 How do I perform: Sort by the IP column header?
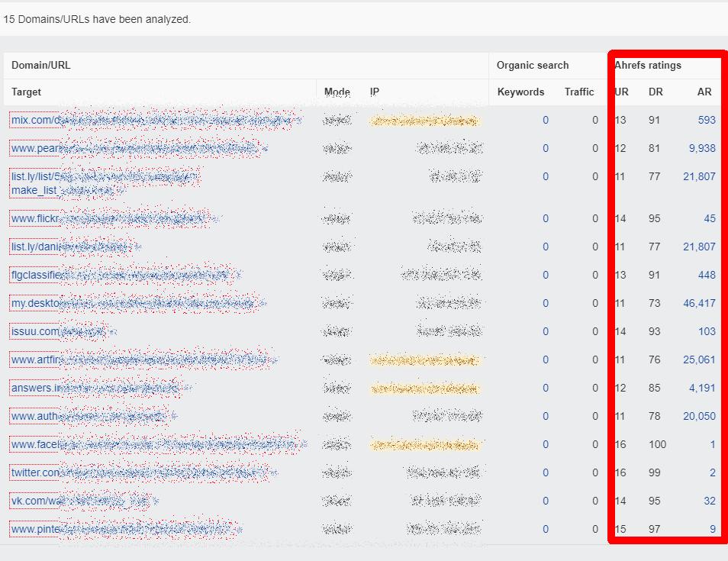374,92
